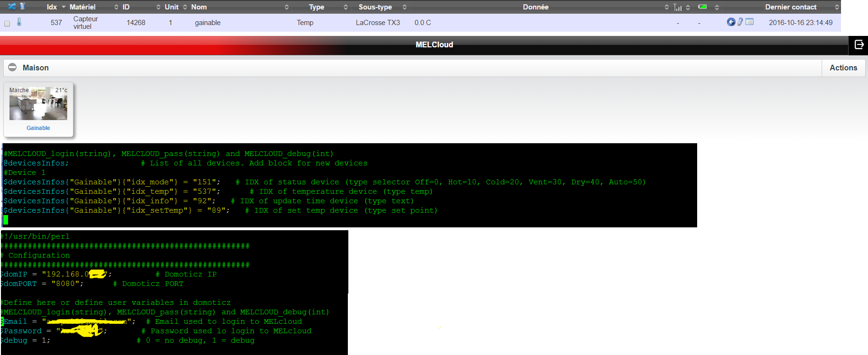Sort by Sous-type column header
The image size is (868, 355).
coord(375,7)
